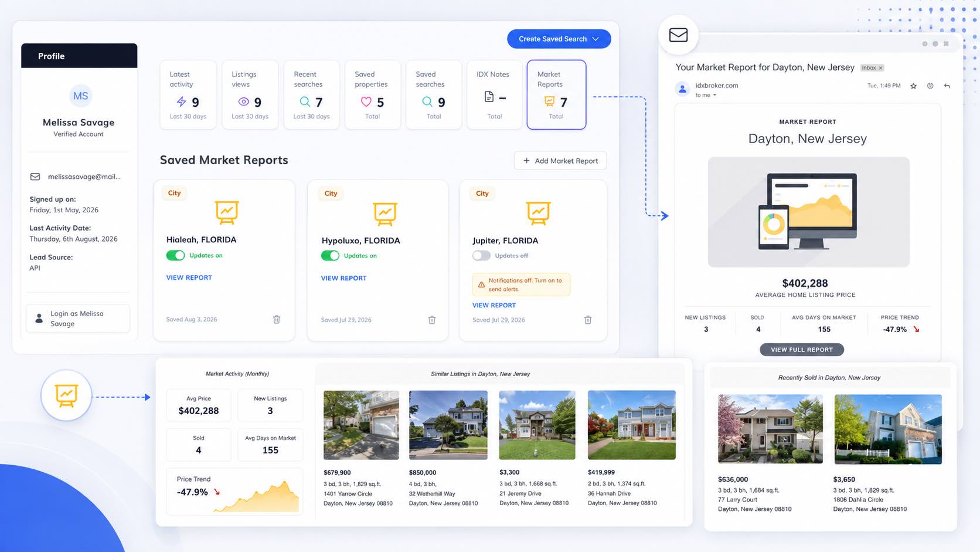Screen dimensions: 980x552
Task: Click the Saved Market Reports heading
Action: click(224, 160)
